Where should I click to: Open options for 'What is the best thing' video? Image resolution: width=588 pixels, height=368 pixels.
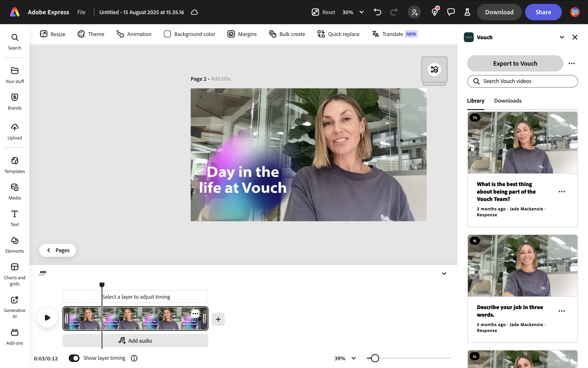tap(562, 192)
